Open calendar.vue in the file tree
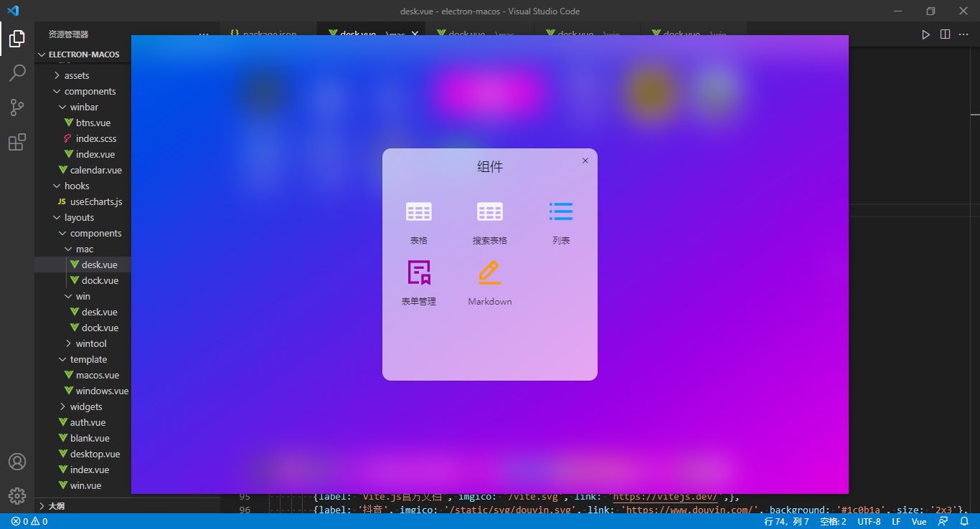This screenshot has height=529, width=980. pos(95,170)
